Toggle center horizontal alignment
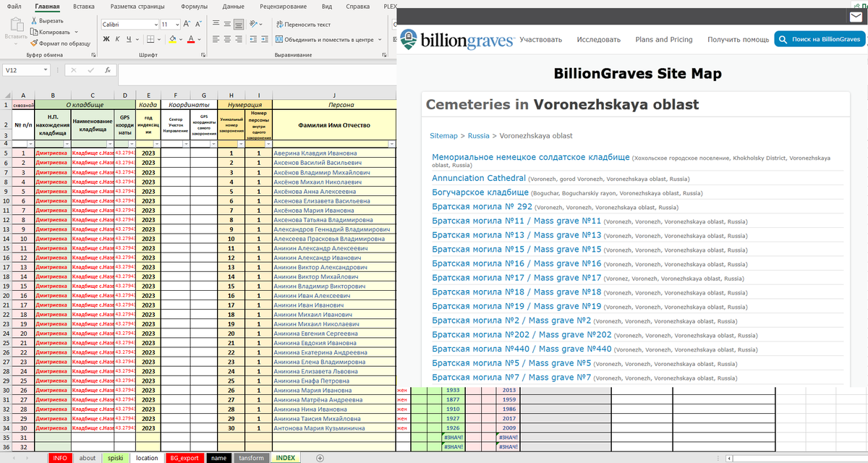The height and width of the screenshot is (463, 868). click(x=226, y=39)
